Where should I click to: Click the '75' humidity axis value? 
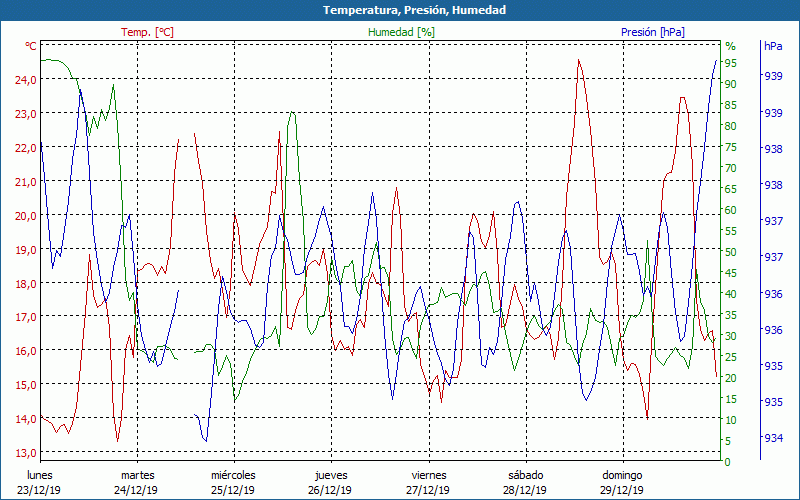pos(731,147)
